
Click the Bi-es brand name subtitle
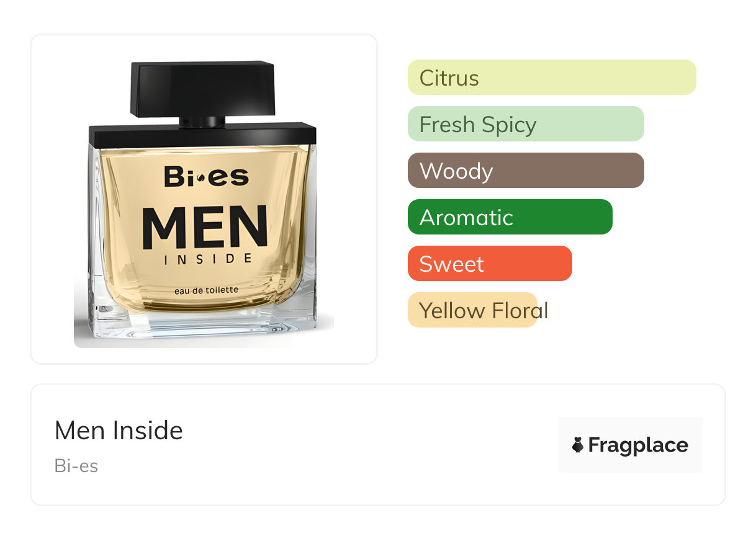click(76, 466)
